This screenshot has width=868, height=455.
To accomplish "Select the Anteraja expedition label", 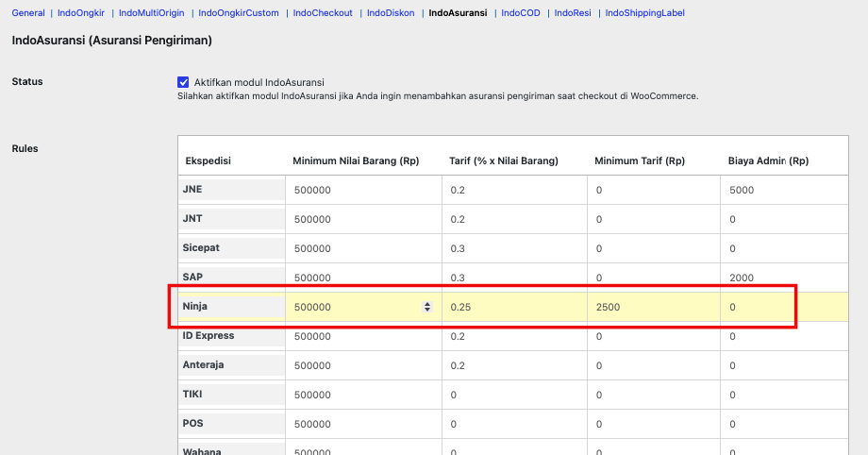I will [x=203, y=364].
